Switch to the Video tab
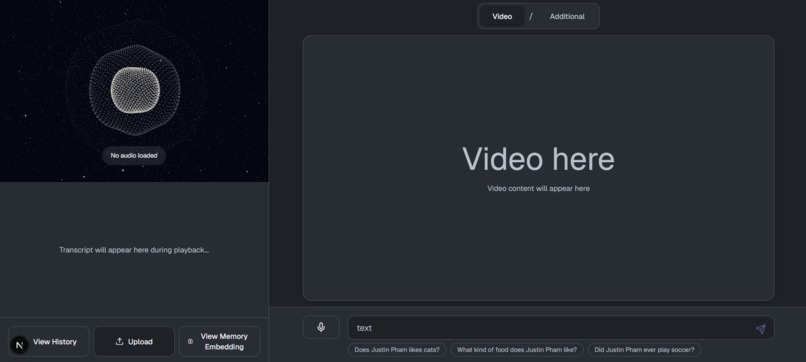Screen dimensions: 806x362 502,16
